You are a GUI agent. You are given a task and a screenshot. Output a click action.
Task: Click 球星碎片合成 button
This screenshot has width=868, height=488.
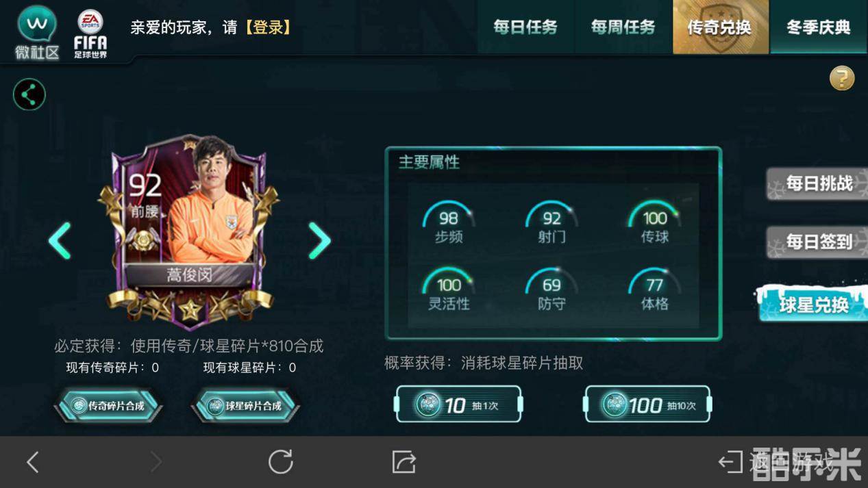(245, 405)
